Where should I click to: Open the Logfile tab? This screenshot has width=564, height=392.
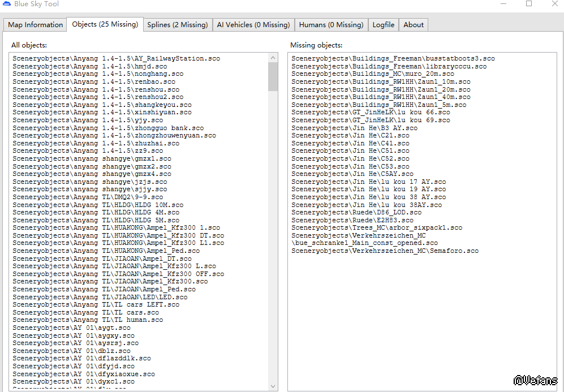383,25
